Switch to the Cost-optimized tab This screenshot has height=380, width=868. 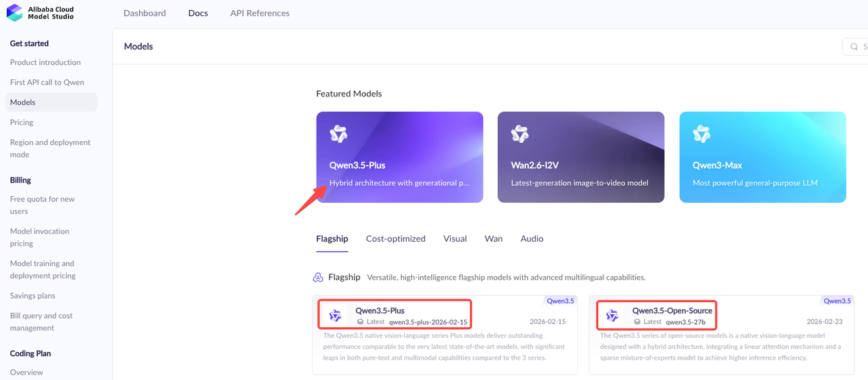point(395,239)
